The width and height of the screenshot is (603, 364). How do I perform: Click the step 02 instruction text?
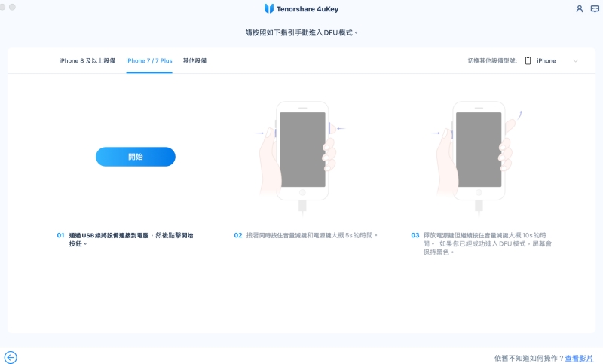click(311, 235)
